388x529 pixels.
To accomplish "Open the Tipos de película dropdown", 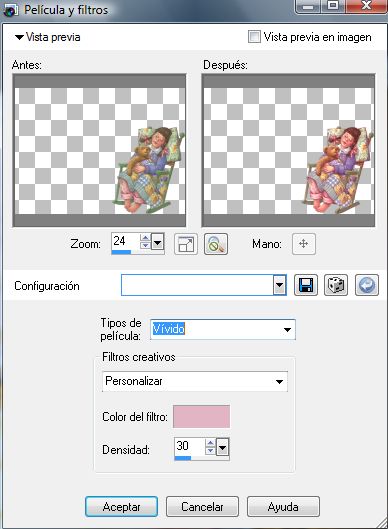I will 287,330.
